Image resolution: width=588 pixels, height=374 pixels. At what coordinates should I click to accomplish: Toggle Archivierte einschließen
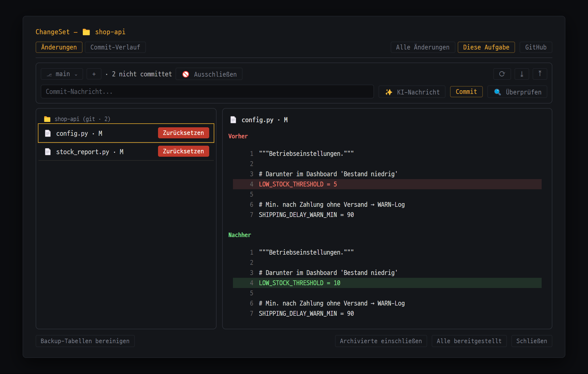[x=381, y=341]
